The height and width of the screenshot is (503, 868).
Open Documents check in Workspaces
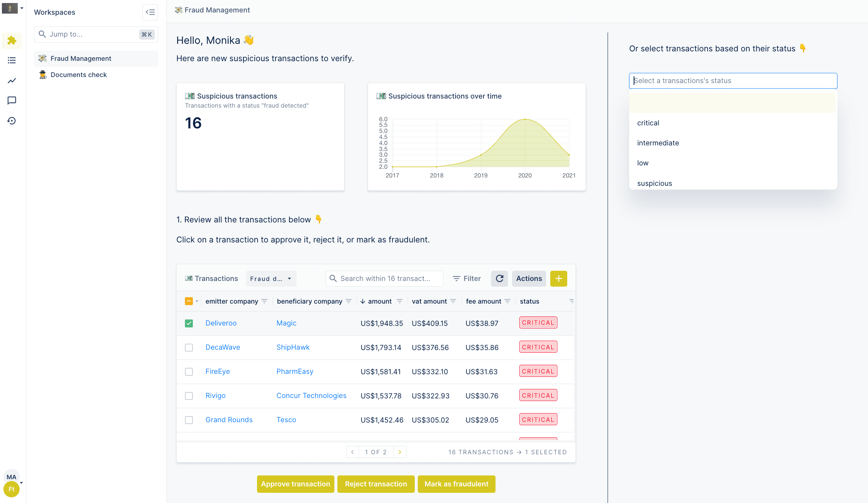pos(78,75)
